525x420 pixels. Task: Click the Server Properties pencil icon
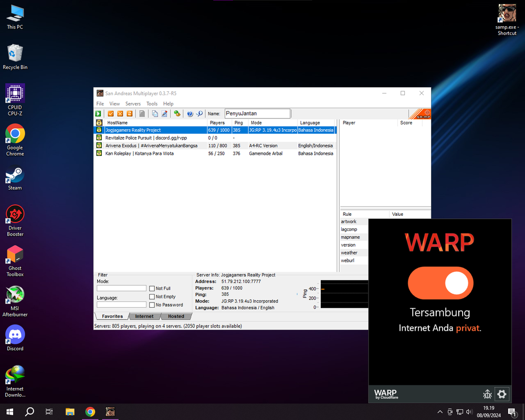(x=164, y=114)
